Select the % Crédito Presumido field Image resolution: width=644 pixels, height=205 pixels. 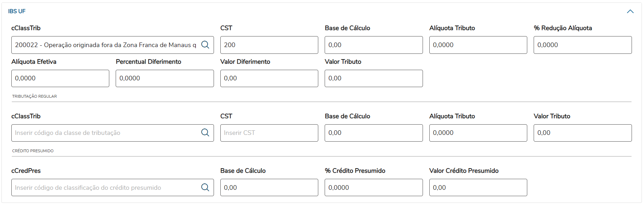coord(373,188)
